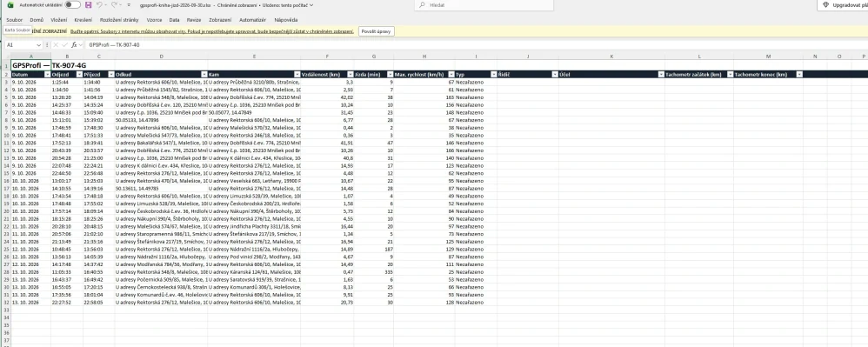Click drive duration cell 335
The height and width of the screenshot is (347, 868).
click(x=374, y=273)
